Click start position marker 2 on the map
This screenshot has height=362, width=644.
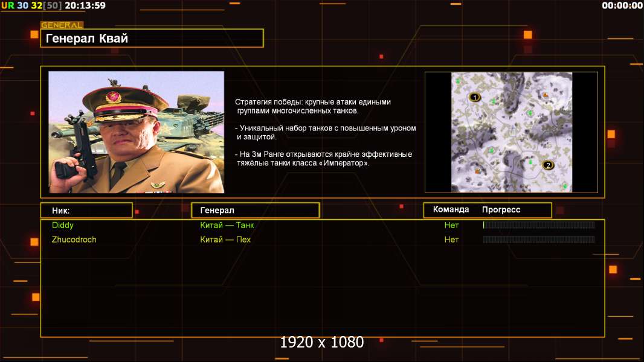548,165
